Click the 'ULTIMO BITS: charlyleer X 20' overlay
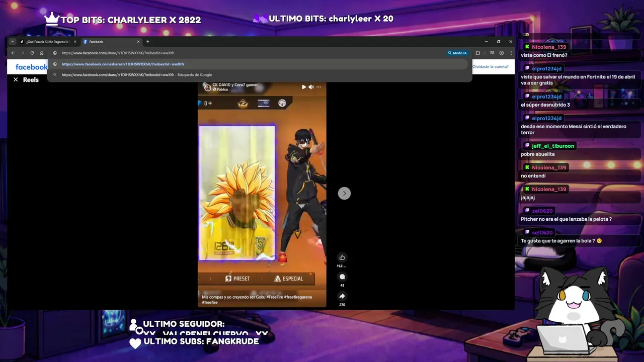 click(323, 19)
